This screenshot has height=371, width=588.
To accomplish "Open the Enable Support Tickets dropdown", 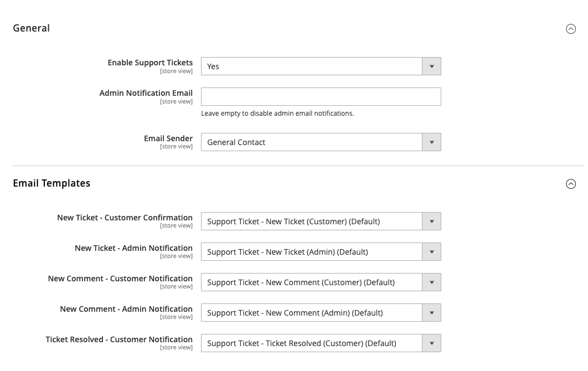I will (x=321, y=66).
